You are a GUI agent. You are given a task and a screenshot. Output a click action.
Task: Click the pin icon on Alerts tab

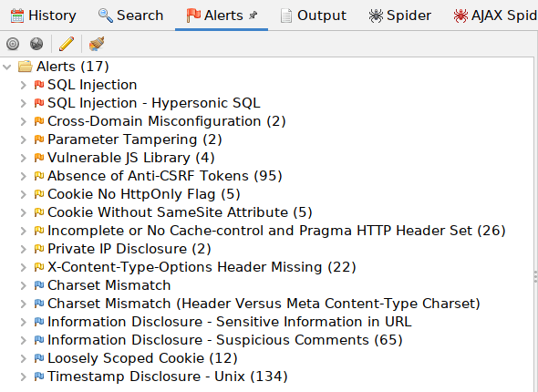tap(253, 15)
